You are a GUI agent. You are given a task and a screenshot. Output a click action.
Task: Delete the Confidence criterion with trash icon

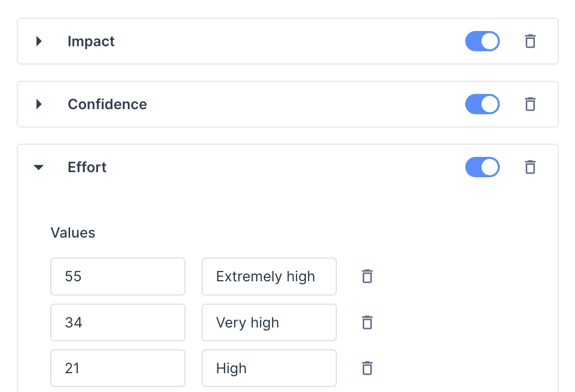530,104
